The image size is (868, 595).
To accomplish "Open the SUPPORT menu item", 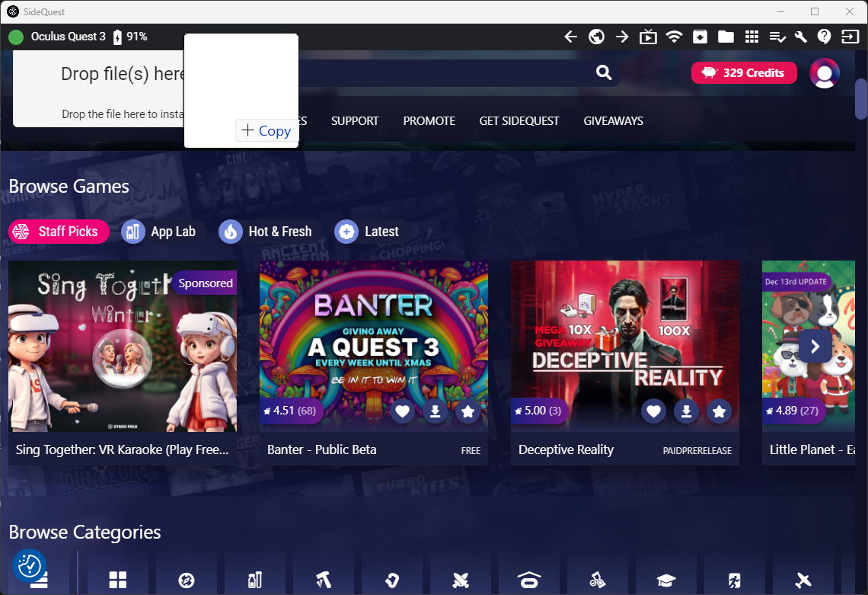I will pos(355,121).
